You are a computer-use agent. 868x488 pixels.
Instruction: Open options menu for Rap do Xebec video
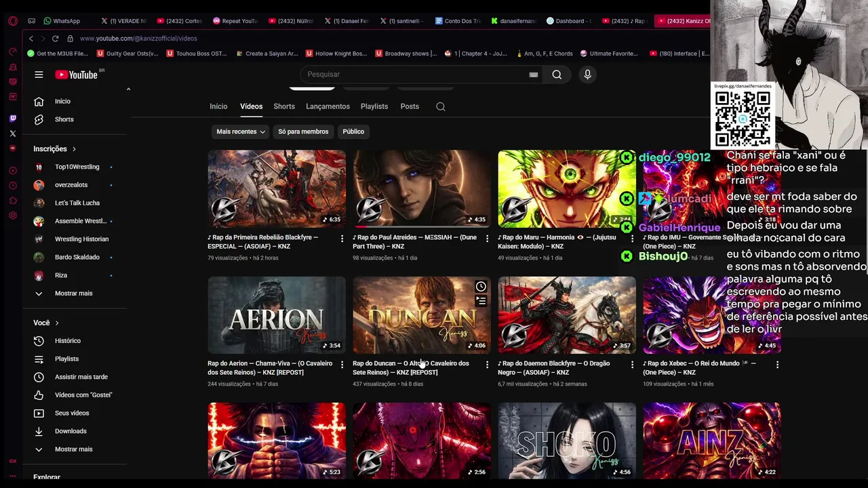point(777,365)
